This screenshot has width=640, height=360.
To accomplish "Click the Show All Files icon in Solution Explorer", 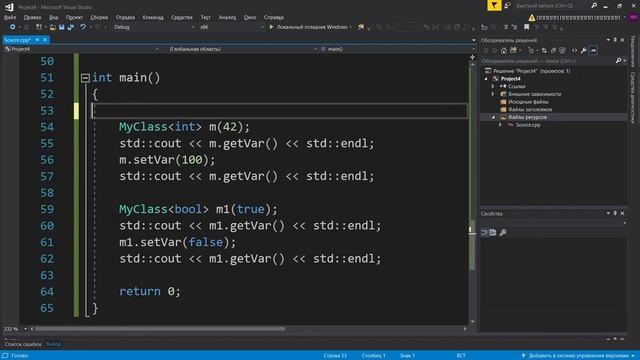I will point(562,50).
